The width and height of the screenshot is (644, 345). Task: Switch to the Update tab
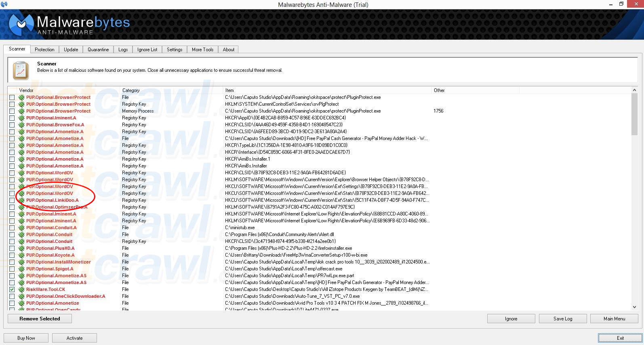pos(71,50)
